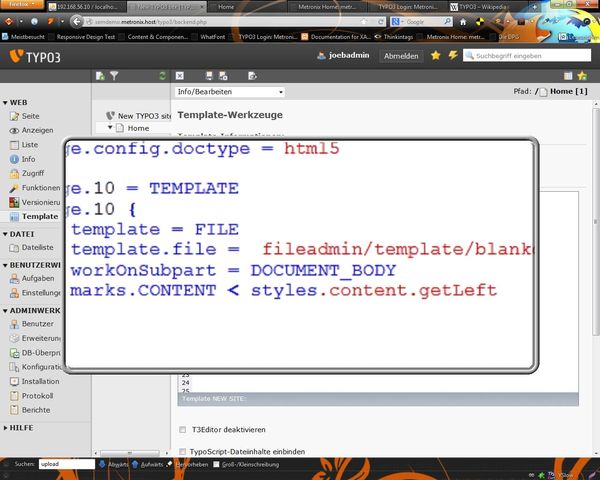This screenshot has height=480, width=600.
Task: Click the new page icon in page tree toolbar
Action: [x=100, y=76]
